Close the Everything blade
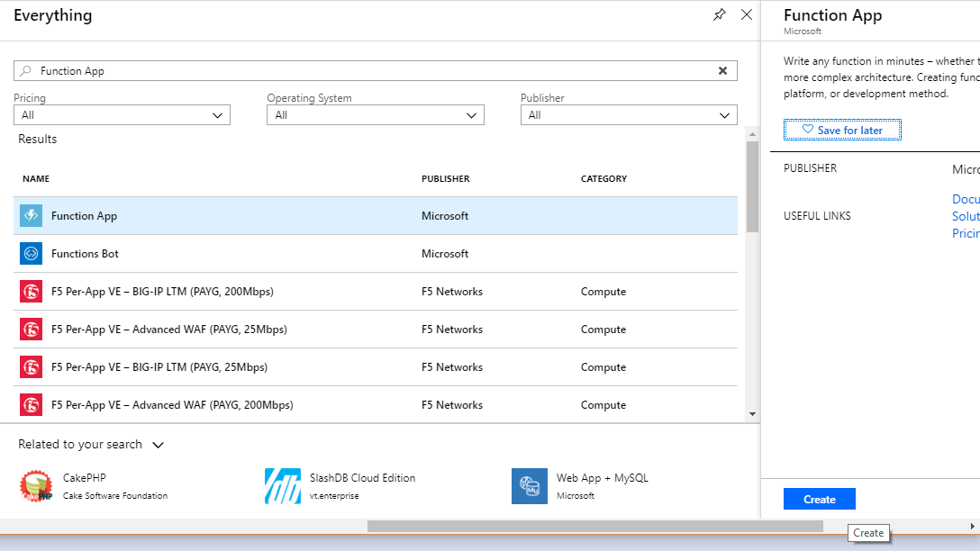 pyautogui.click(x=746, y=14)
